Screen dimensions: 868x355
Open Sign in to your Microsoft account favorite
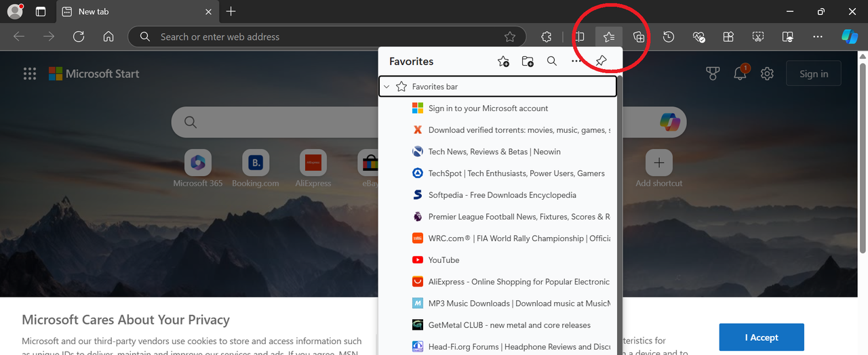[x=498, y=108]
